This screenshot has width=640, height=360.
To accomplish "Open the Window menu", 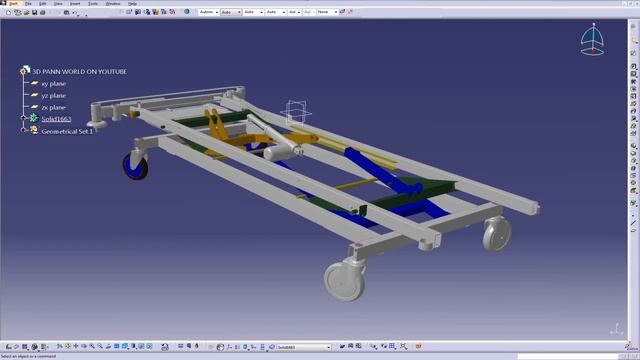I will click(x=113, y=3).
